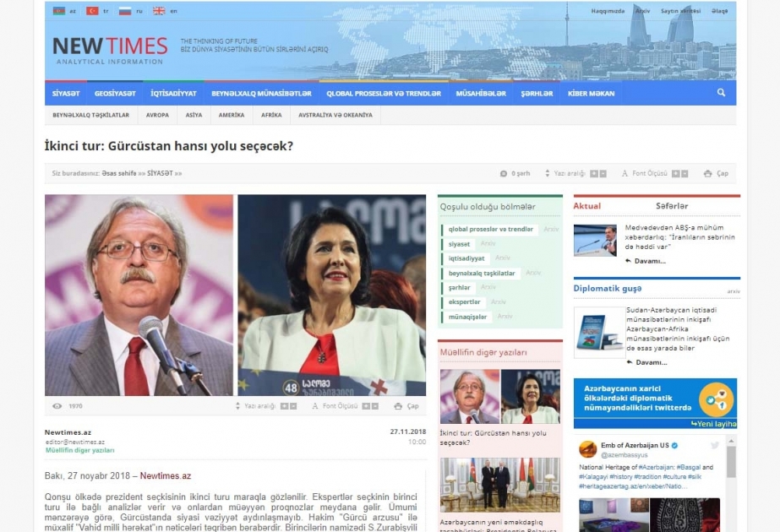
Task: Open the ŞƏRHLƏR menu item
Action: coord(537,94)
